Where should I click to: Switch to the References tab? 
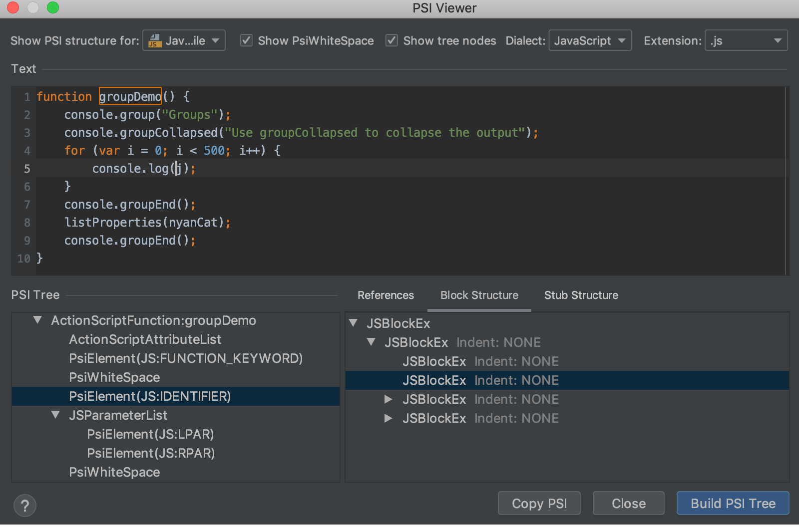pos(386,295)
